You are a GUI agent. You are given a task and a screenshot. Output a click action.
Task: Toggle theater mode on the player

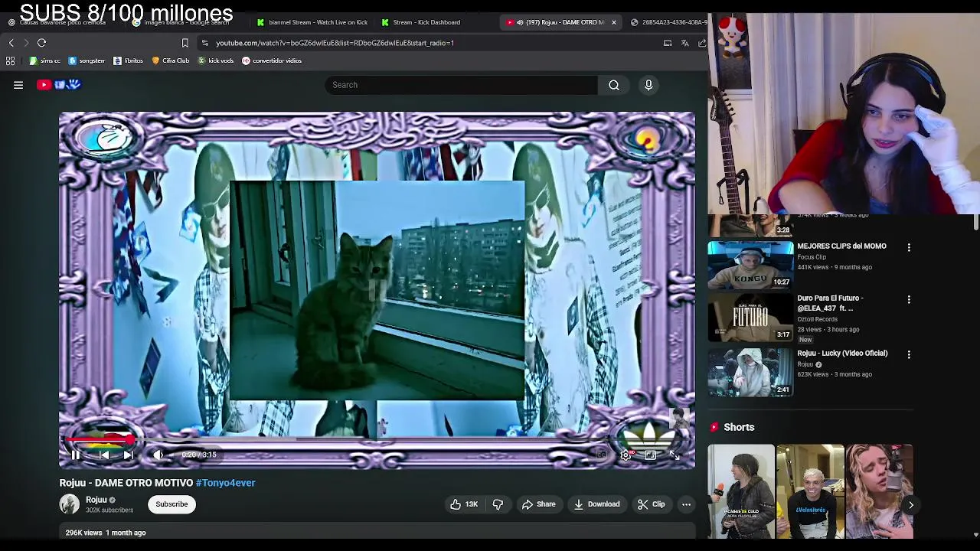650,455
